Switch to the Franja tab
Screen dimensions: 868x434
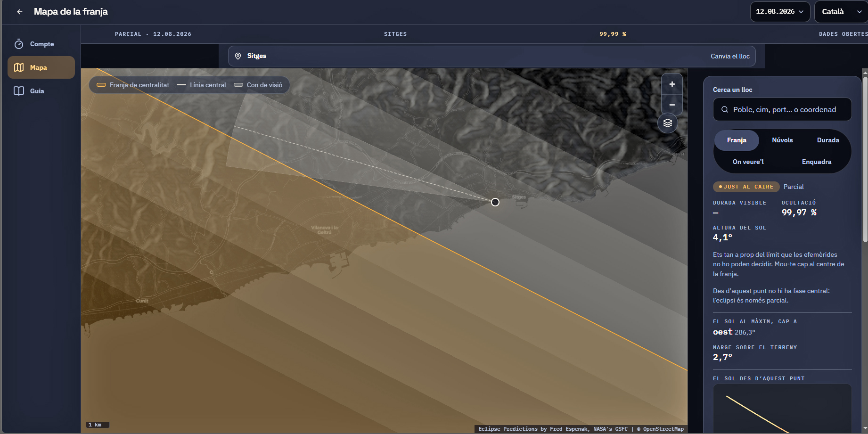pos(737,140)
